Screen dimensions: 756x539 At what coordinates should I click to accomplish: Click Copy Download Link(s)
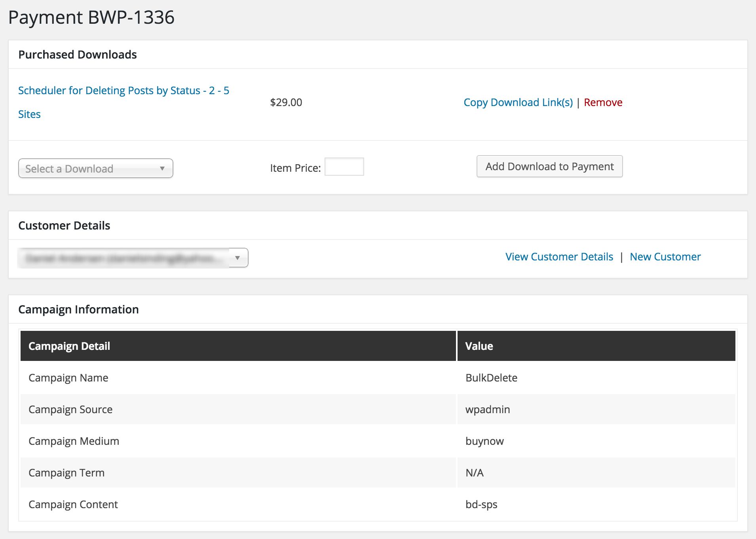[x=518, y=102]
